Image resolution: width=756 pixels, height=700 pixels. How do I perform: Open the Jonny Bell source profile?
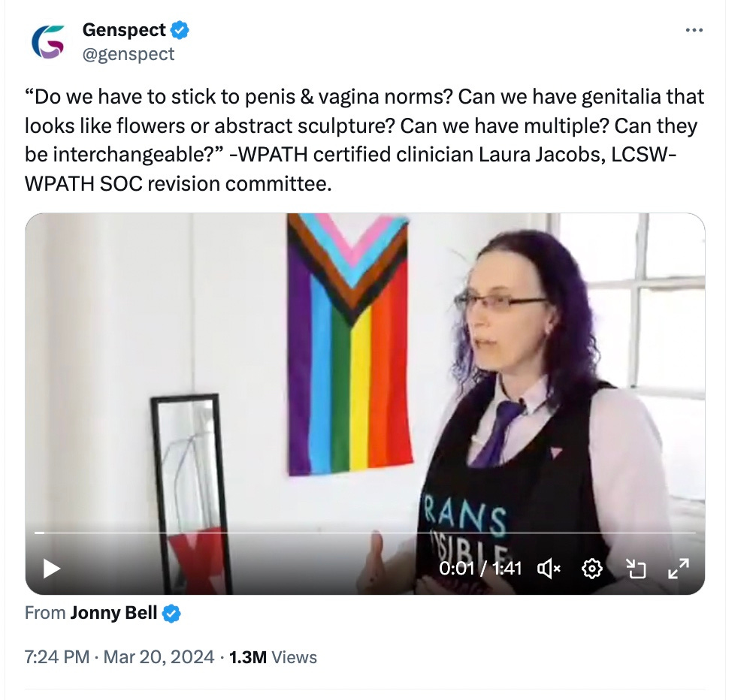click(x=113, y=613)
